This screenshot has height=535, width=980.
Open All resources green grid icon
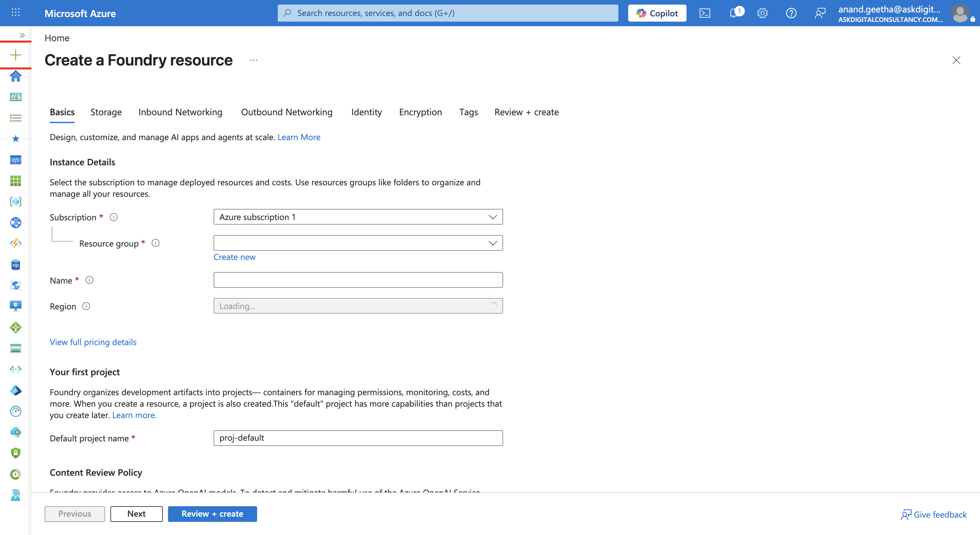pos(16,181)
